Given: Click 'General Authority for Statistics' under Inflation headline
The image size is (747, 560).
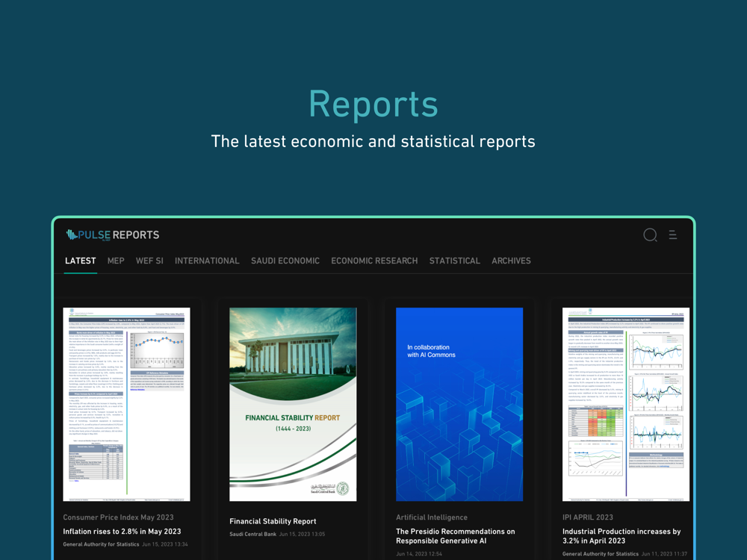Looking at the screenshot, I should pyautogui.click(x=101, y=544).
